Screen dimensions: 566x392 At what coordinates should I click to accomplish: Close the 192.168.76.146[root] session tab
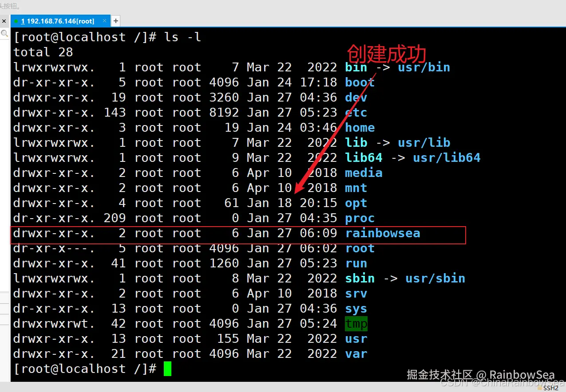coord(105,20)
